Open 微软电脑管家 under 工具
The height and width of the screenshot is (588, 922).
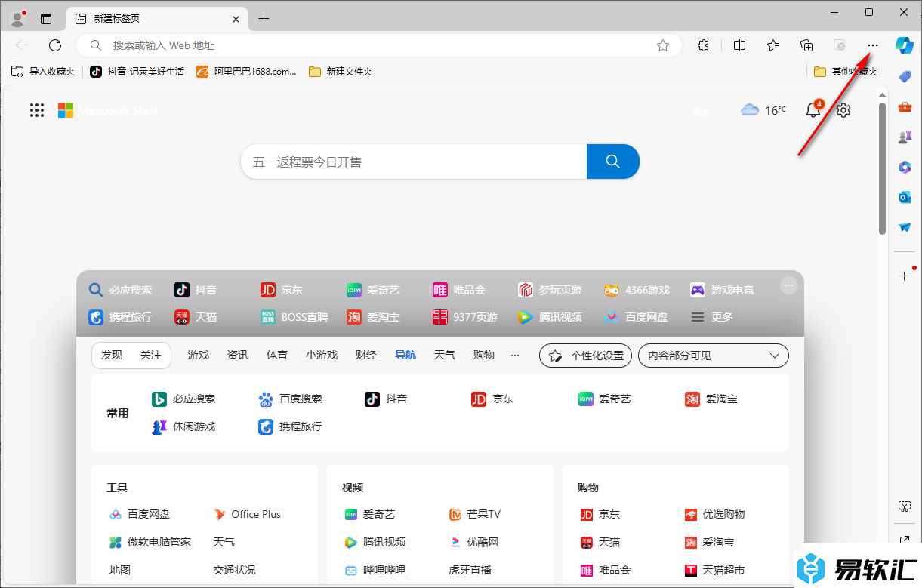(150, 542)
